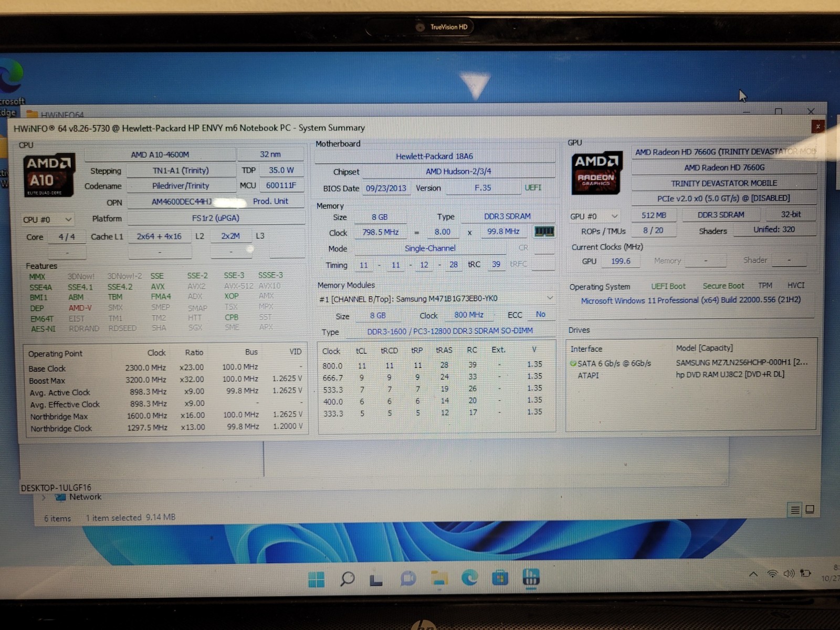The image size is (840, 630).
Task: Select DESKTOP-1ULGF16 tree item
Action: 56,488
